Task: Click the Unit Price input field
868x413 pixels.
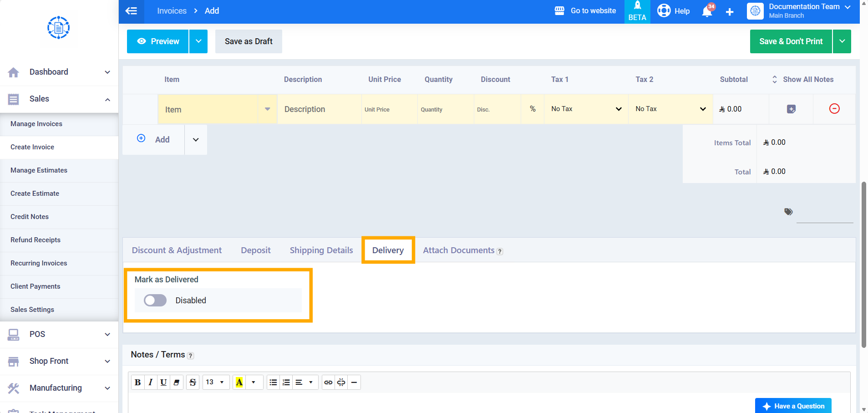Action: click(390, 109)
